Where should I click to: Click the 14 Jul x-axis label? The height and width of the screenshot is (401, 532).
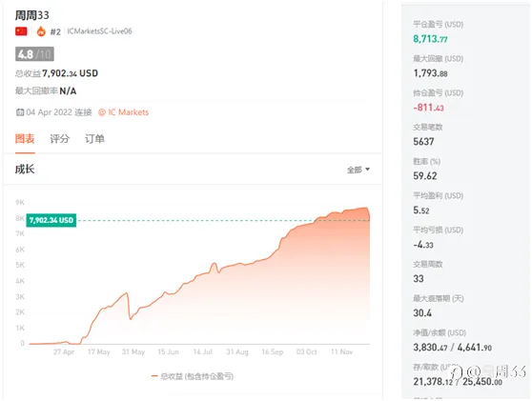coord(203,351)
